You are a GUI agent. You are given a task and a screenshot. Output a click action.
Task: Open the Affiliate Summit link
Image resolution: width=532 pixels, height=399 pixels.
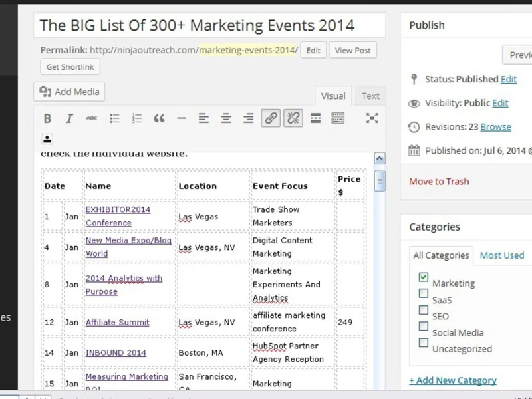point(118,322)
